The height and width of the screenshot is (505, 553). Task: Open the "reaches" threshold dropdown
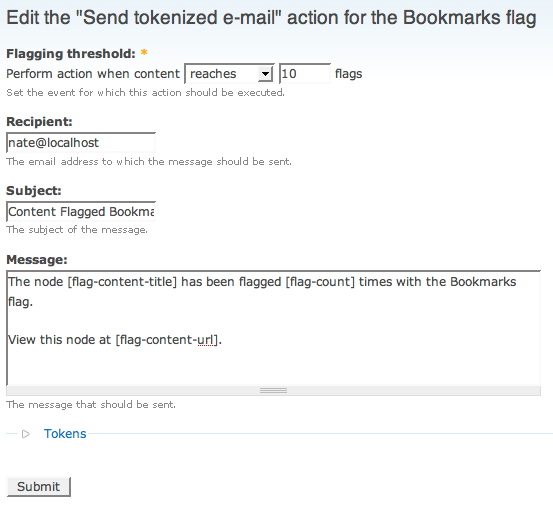click(x=229, y=74)
